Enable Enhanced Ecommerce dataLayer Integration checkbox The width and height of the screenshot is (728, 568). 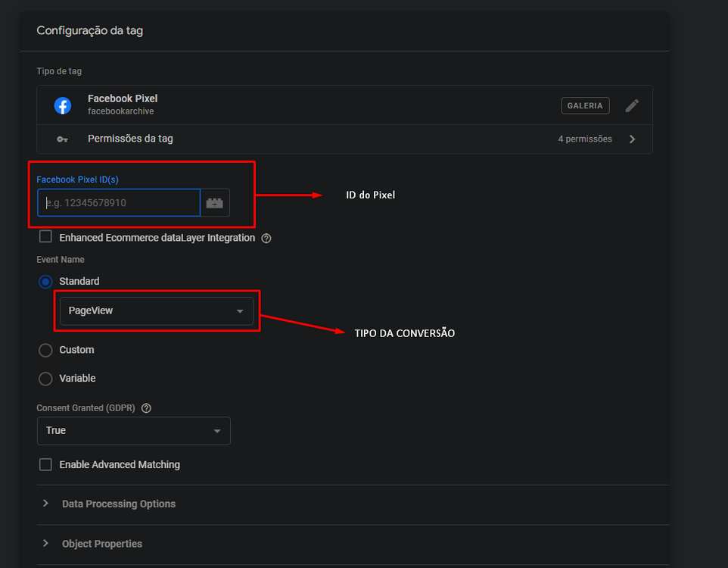coord(45,236)
